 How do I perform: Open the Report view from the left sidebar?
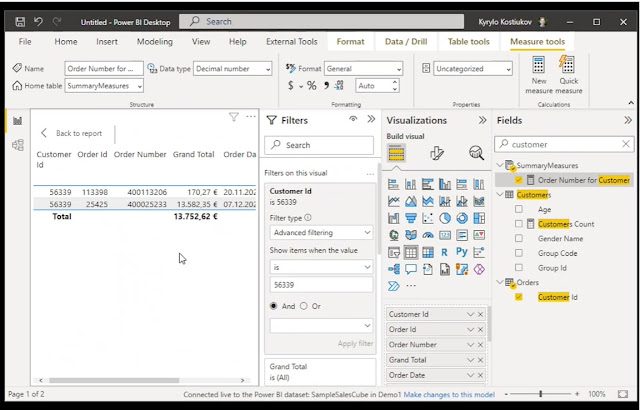(18, 121)
